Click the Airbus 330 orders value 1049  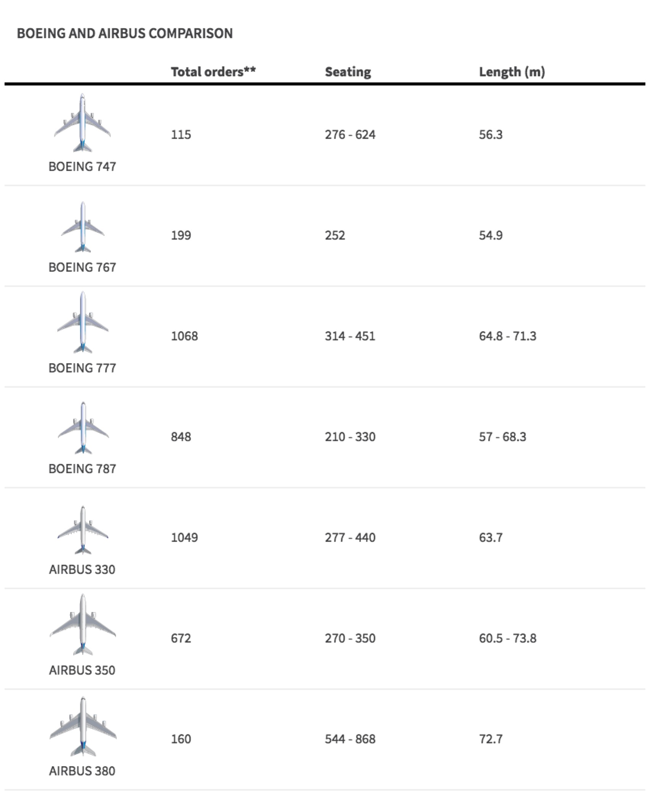tap(184, 538)
